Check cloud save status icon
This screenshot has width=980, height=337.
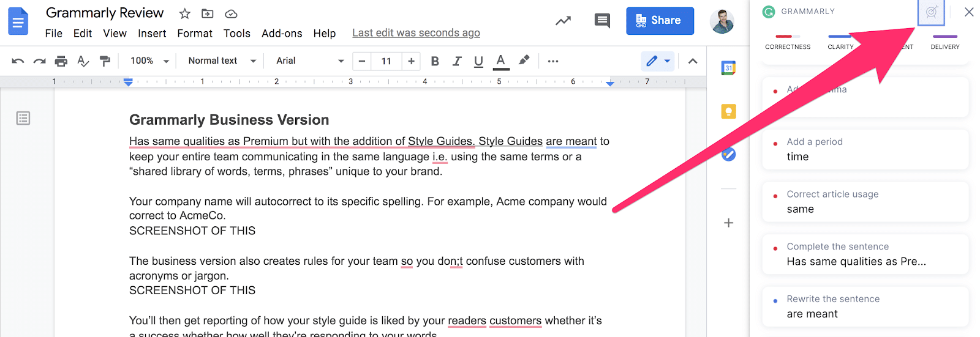pyautogui.click(x=231, y=13)
